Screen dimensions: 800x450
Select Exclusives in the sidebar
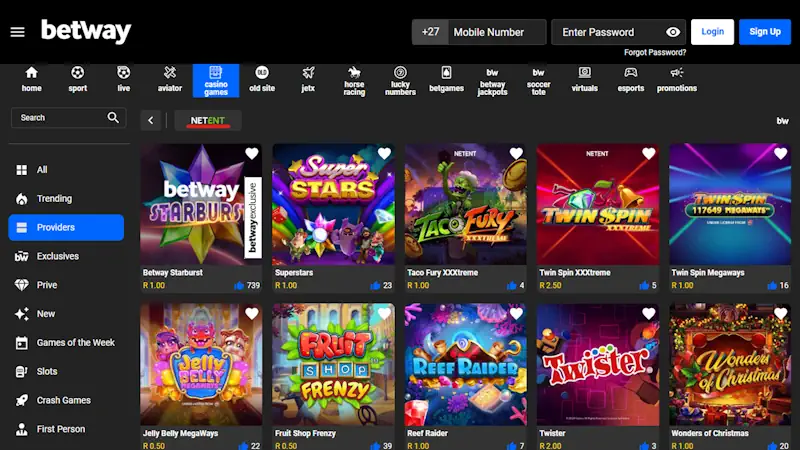pos(66,256)
